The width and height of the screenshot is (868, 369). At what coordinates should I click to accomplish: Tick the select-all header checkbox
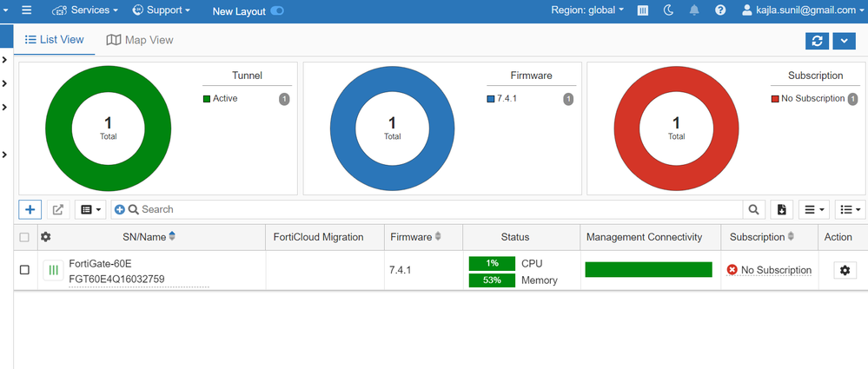[24, 237]
